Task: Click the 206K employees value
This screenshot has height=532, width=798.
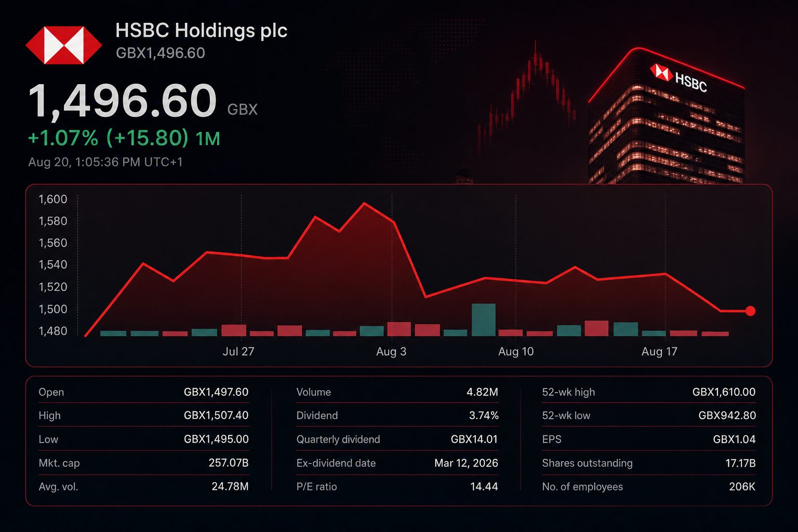Action: click(x=742, y=487)
